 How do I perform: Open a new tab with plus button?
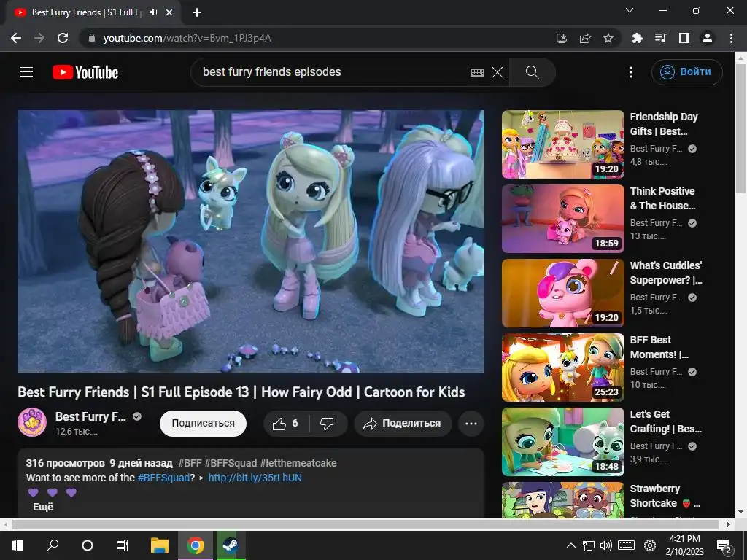click(x=197, y=12)
